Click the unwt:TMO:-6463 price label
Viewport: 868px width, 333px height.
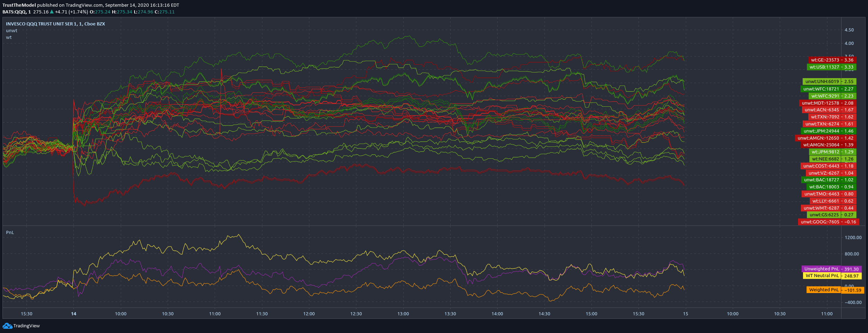click(x=829, y=194)
